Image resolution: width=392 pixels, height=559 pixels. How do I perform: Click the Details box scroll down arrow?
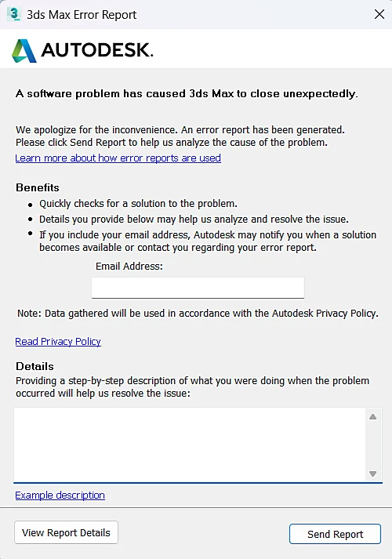372,474
